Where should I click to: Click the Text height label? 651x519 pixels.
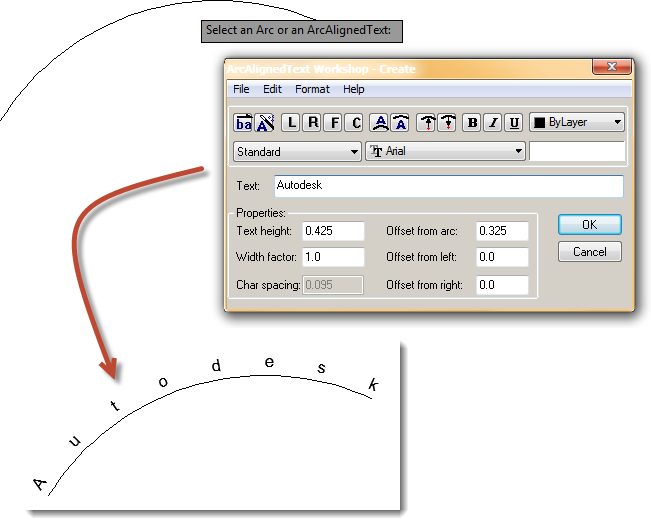pyautogui.click(x=264, y=231)
